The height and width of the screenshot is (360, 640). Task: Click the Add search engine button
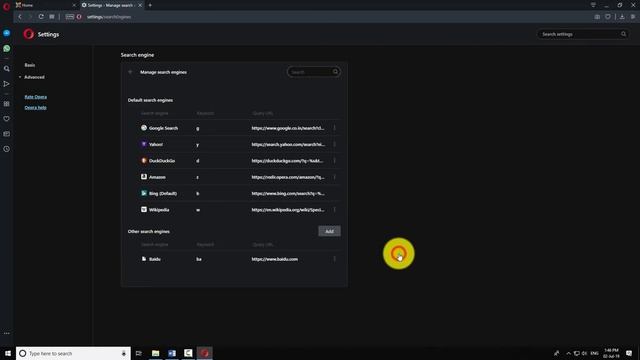[329, 231]
